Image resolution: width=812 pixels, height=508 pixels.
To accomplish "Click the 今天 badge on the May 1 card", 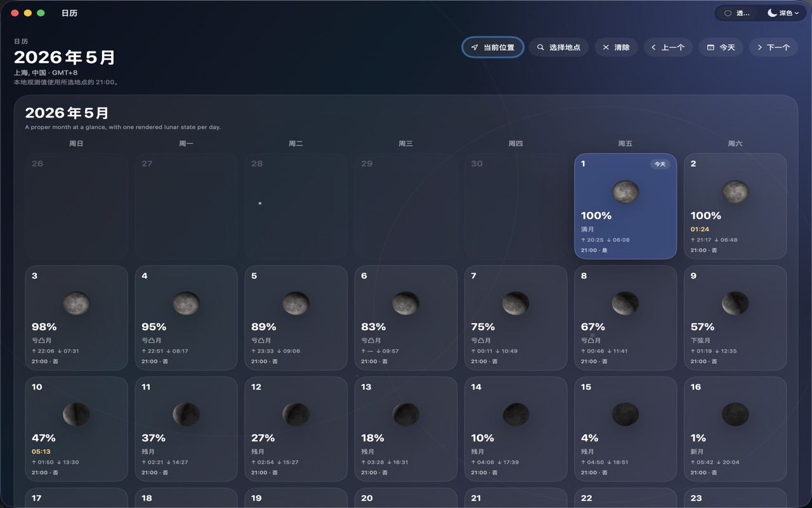I will [660, 164].
